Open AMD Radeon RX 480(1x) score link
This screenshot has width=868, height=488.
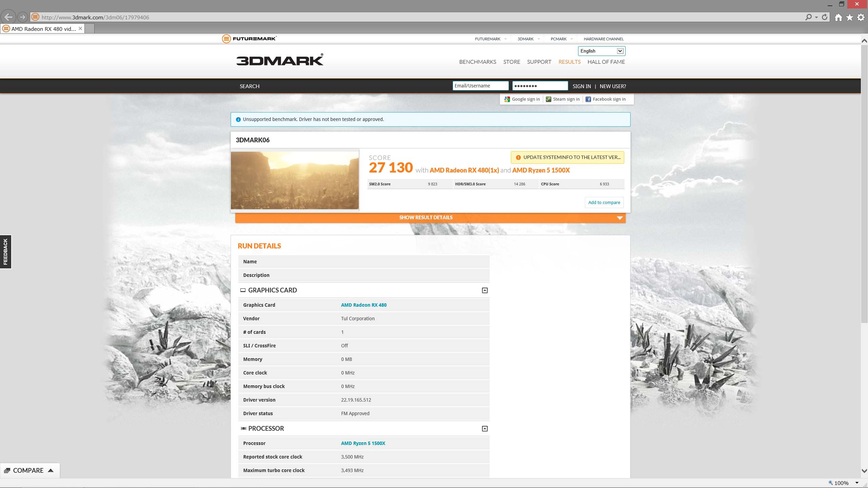464,170
